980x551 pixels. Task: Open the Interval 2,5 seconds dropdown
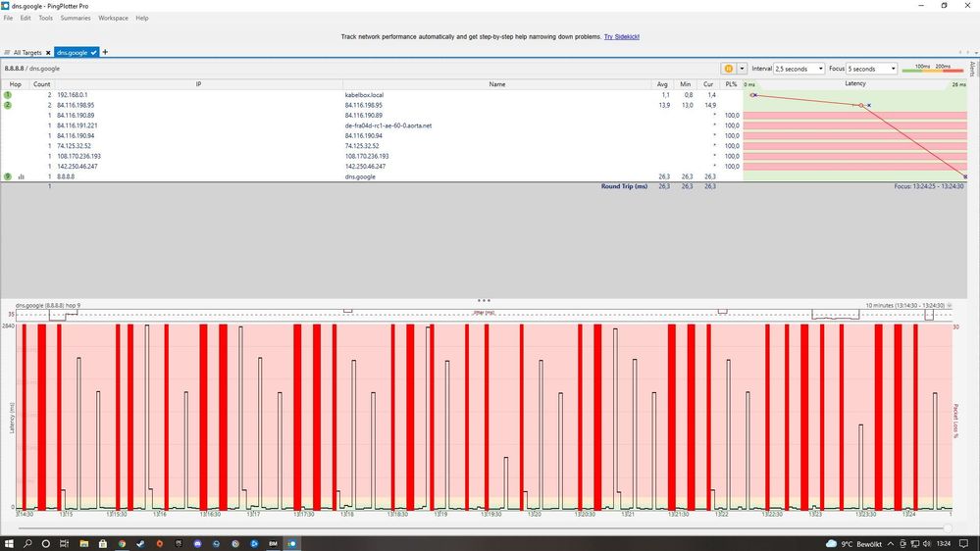pos(799,69)
